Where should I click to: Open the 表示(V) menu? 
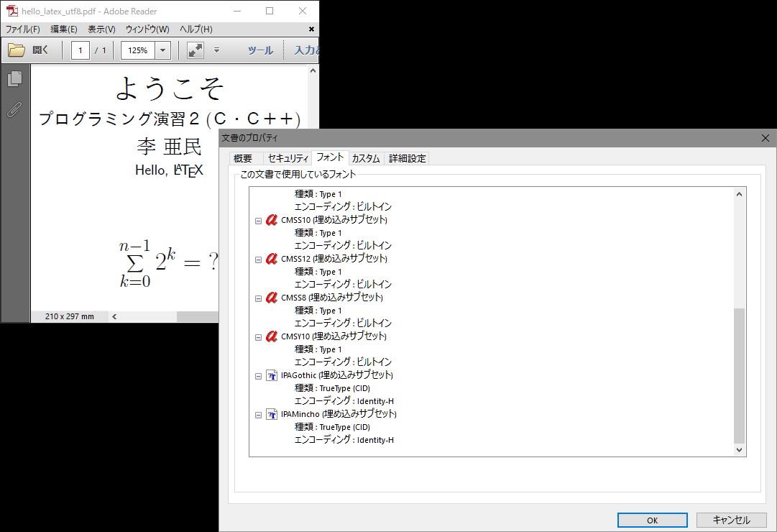(x=101, y=29)
